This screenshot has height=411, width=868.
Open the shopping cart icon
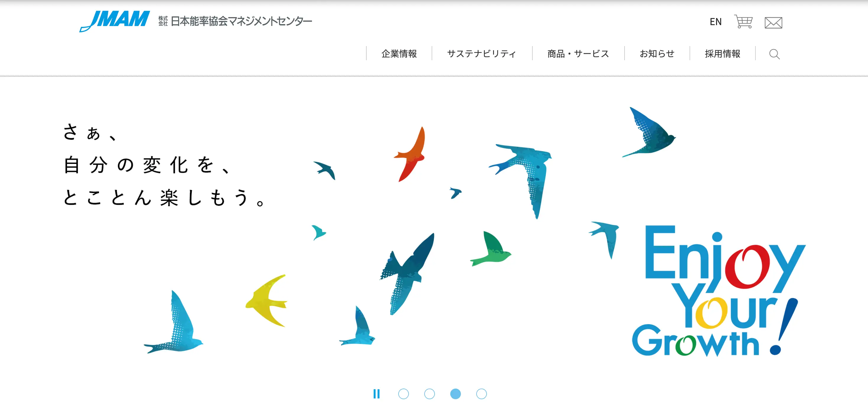click(743, 22)
